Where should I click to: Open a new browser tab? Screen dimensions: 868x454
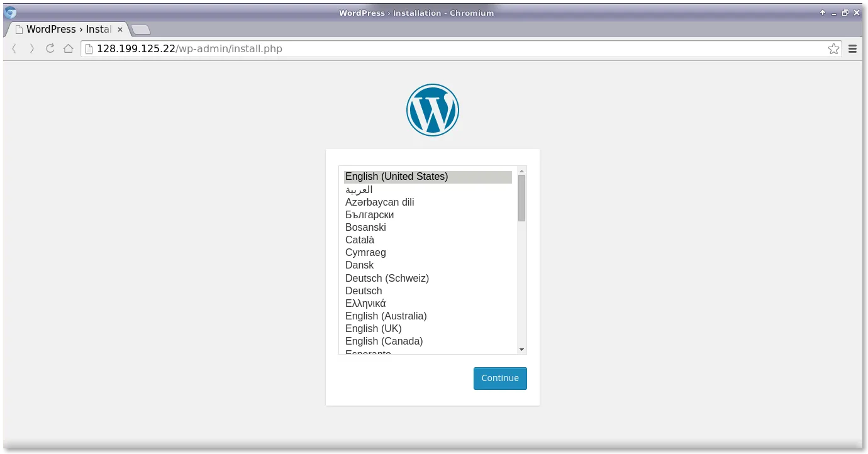[x=141, y=28]
